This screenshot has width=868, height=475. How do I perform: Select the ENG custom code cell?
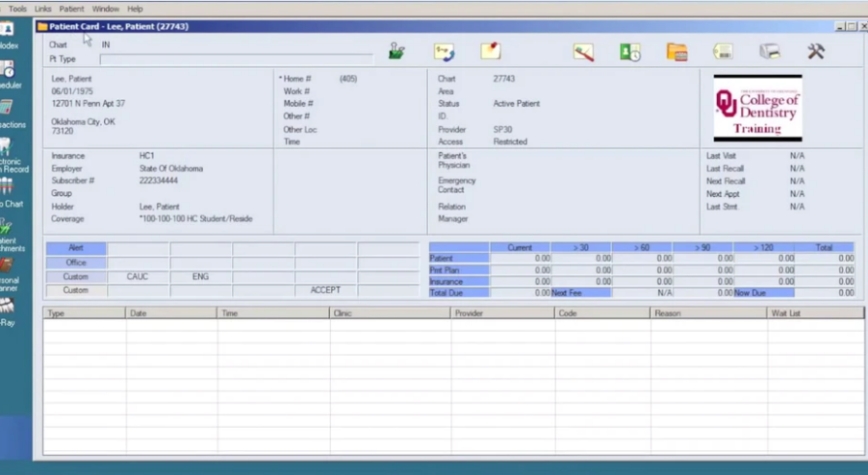click(x=200, y=277)
